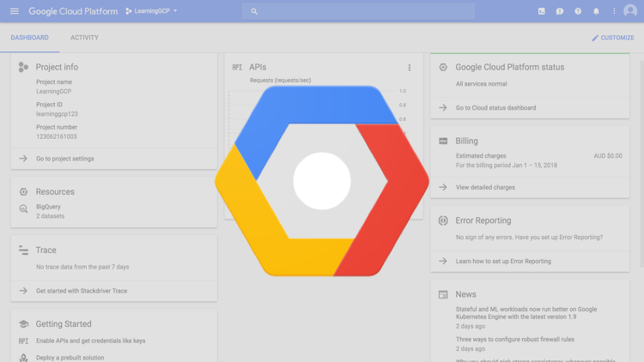The image size is (644, 362).
Task: Go to Cloud status dashboard link
Action: tap(495, 108)
